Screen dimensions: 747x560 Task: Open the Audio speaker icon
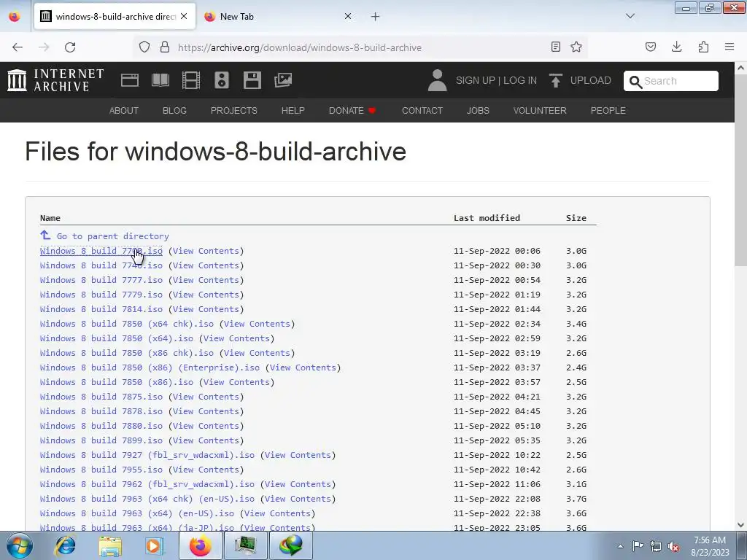222,80
